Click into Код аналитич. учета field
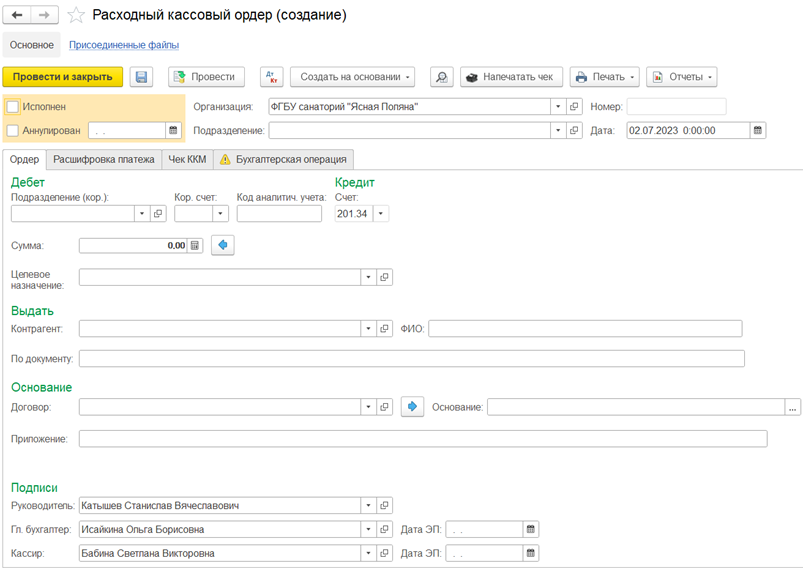 [x=279, y=214]
